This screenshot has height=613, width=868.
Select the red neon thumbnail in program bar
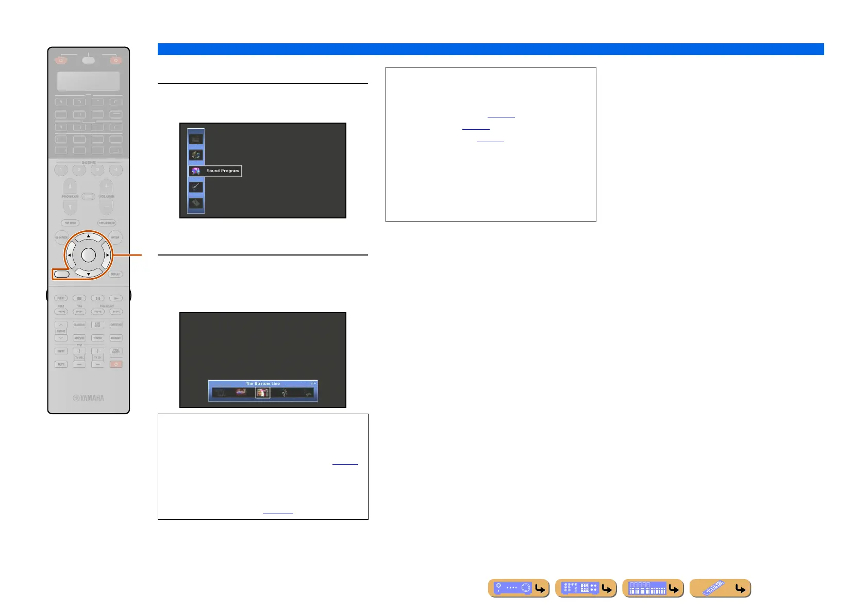pyautogui.click(x=241, y=393)
